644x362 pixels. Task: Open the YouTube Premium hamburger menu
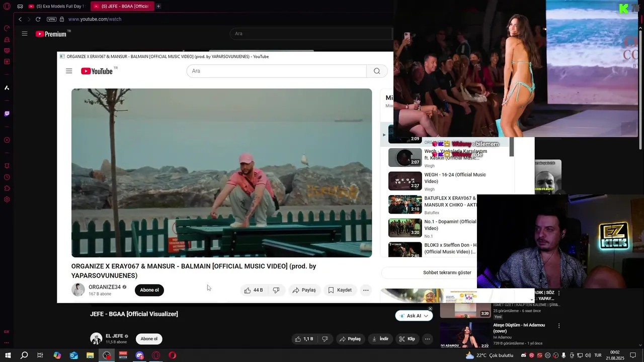(x=25, y=34)
